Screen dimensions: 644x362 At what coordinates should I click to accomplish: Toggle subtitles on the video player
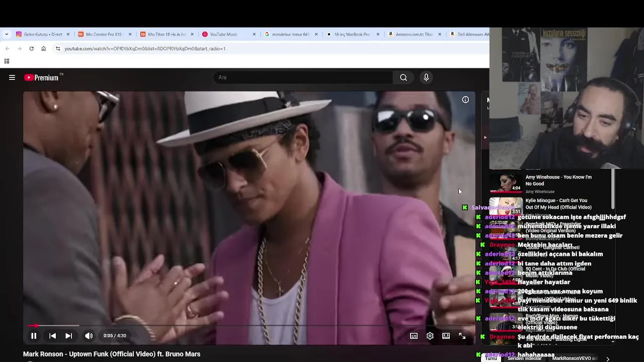coord(414,336)
